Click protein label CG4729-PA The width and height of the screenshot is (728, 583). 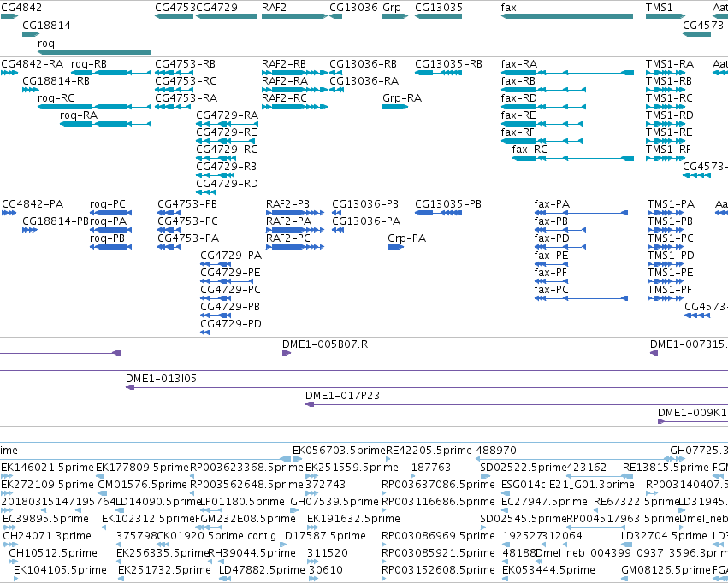pos(231,256)
